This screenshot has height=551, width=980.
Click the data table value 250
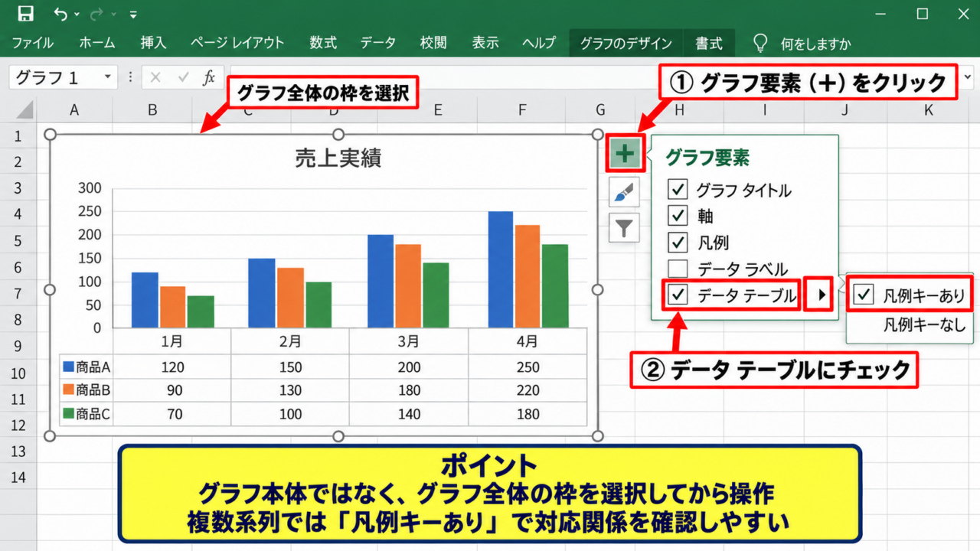(528, 367)
